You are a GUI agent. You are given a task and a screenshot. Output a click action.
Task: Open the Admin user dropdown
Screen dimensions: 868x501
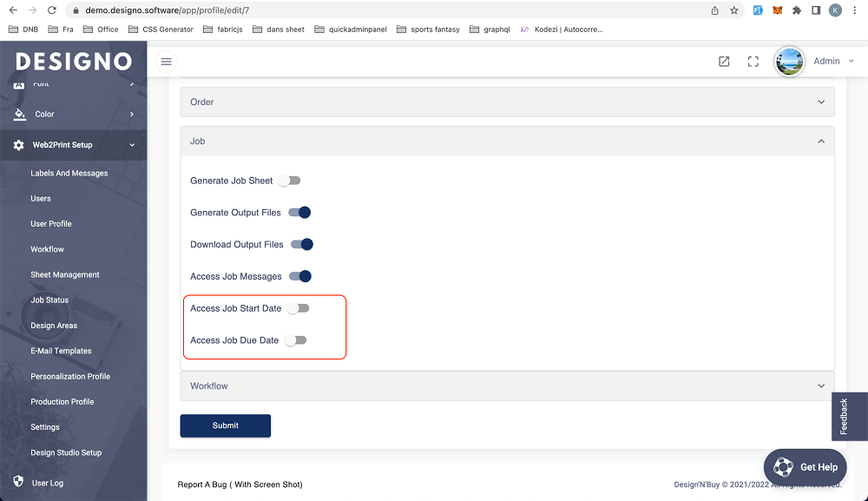click(833, 61)
